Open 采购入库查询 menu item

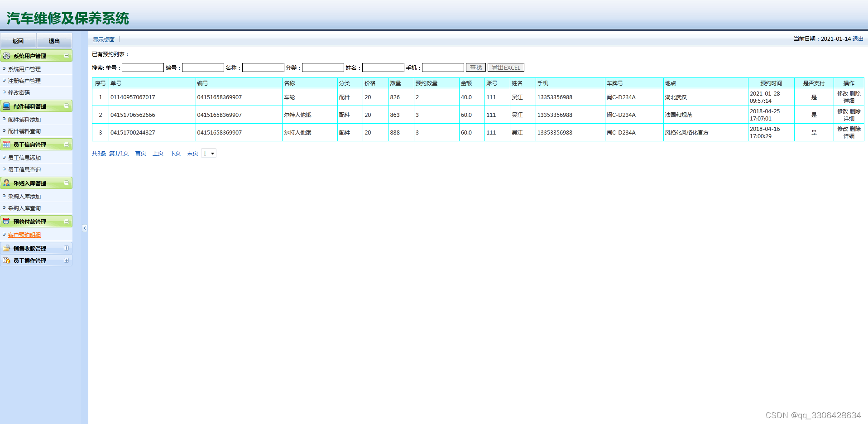[24, 208]
